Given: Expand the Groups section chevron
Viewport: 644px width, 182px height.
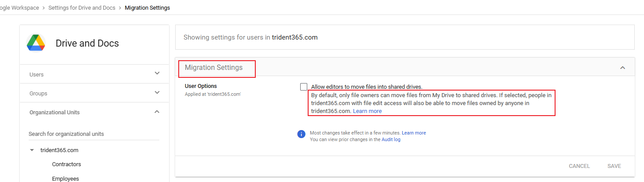Looking at the screenshot, I should tap(157, 93).
